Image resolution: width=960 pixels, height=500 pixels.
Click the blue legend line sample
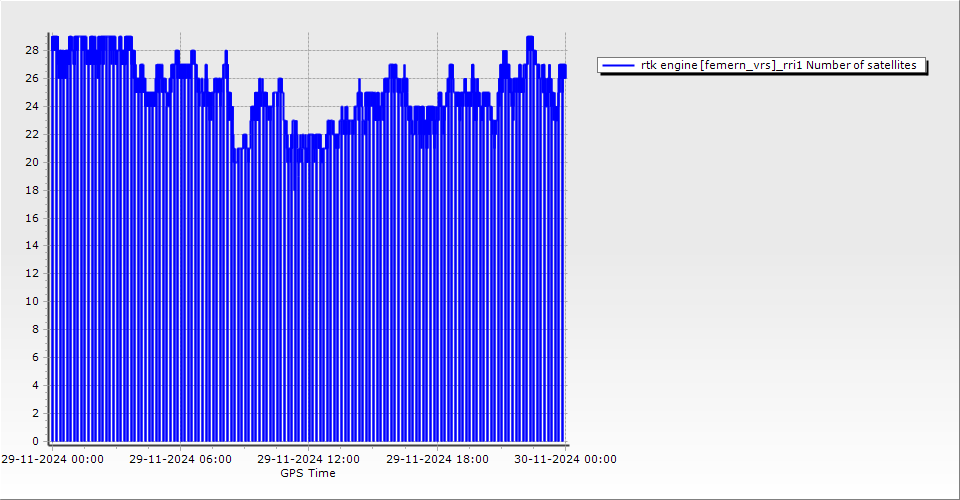(x=619, y=65)
